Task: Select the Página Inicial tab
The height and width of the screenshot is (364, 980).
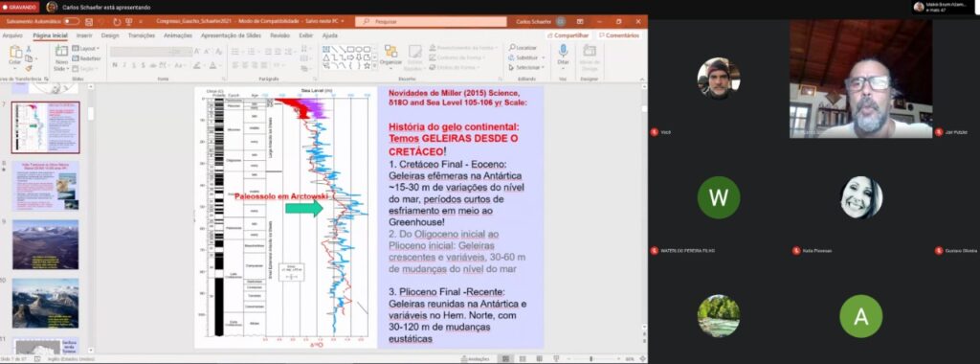Action: tap(50, 35)
